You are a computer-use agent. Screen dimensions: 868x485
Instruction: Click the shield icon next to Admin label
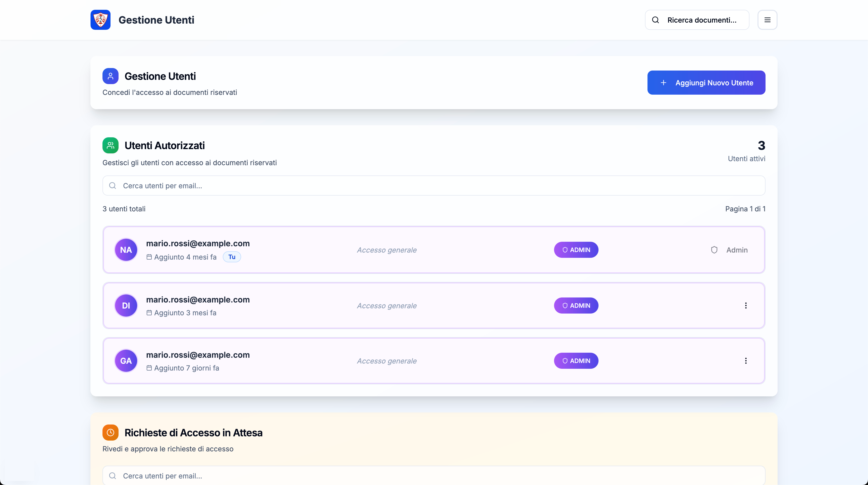tap(714, 250)
